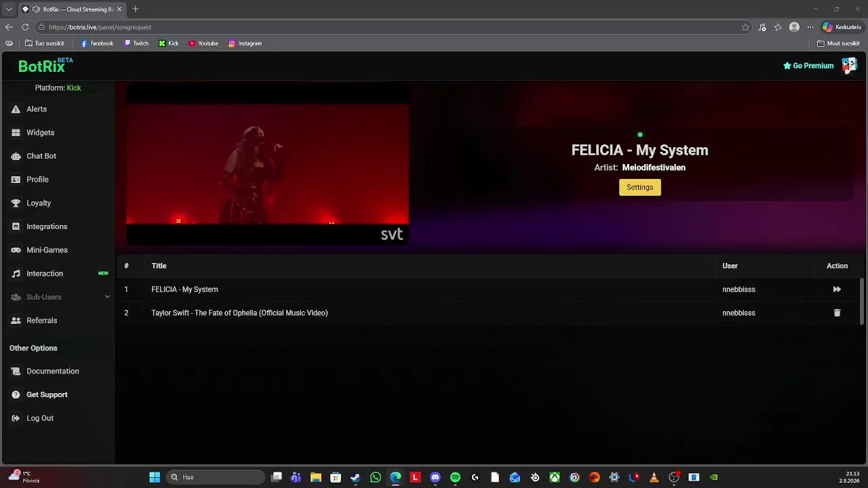This screenshot has width=868, height=488.
Task: Click user nnebbisss on row 2
Action: click(x=738, y=313)
